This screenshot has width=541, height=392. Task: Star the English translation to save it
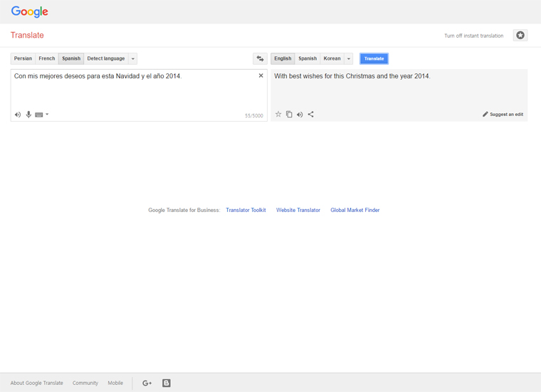278,114
